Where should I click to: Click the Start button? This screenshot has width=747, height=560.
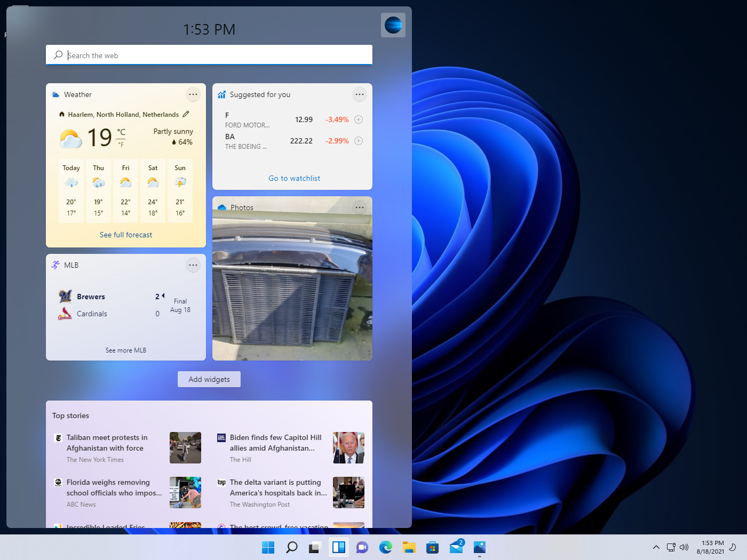pyautogui.click(x=268, y=547)
